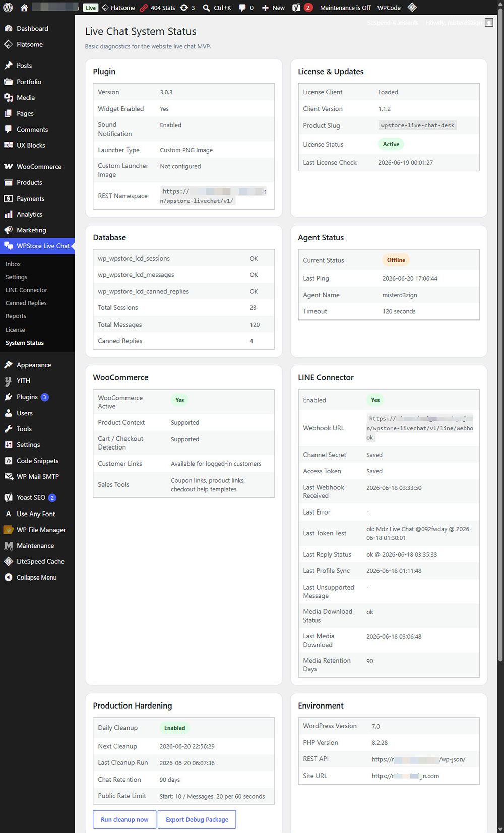Click the Site URL value
Viewport: 504px width, 833px height.
[405, 776]
